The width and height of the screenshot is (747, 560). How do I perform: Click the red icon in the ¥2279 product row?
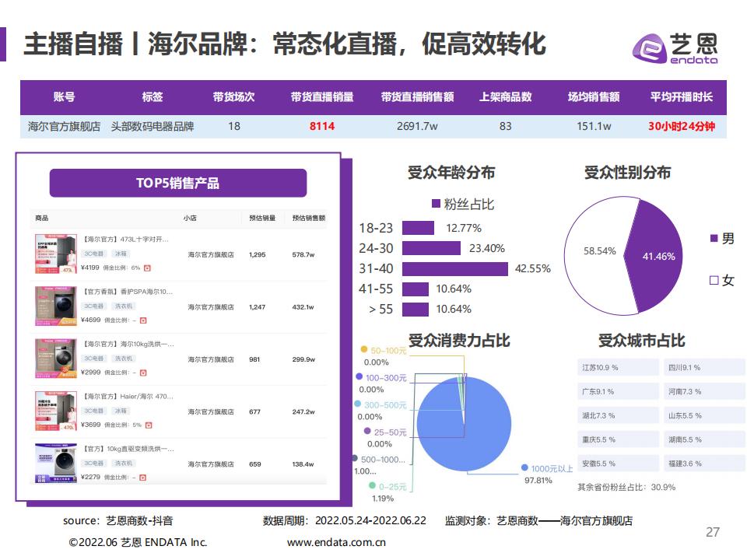[142, 478]
